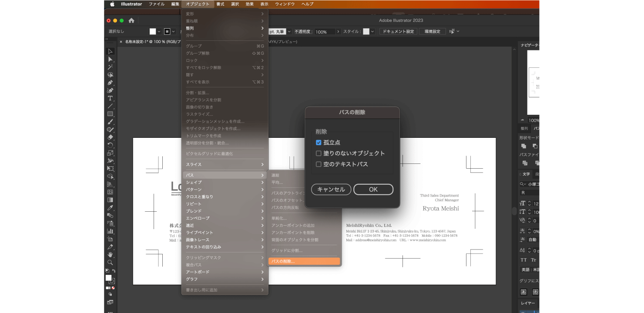This screenshot has height=313, width=644.
Task: Select the Free Transform tool
Action: coord(110,169)
